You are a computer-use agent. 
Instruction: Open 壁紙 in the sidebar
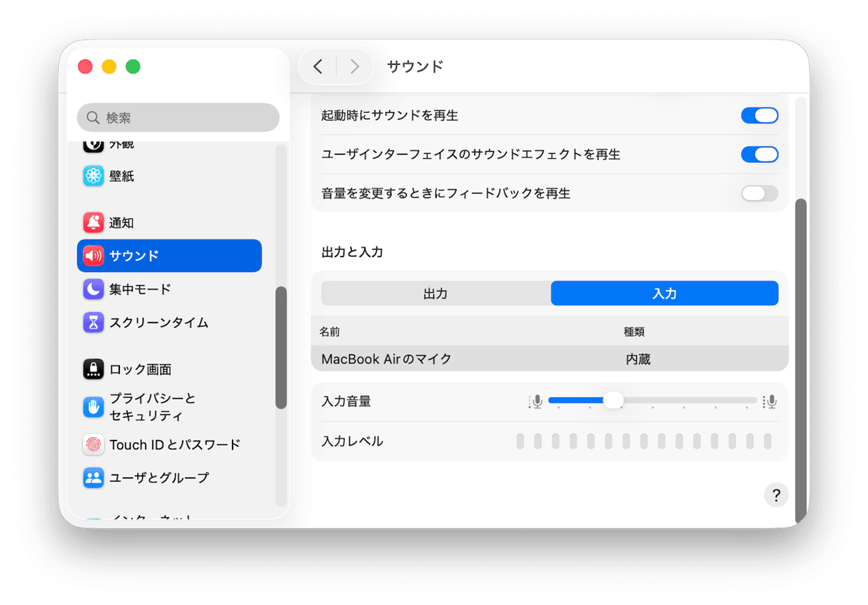(x=169, y=176)
